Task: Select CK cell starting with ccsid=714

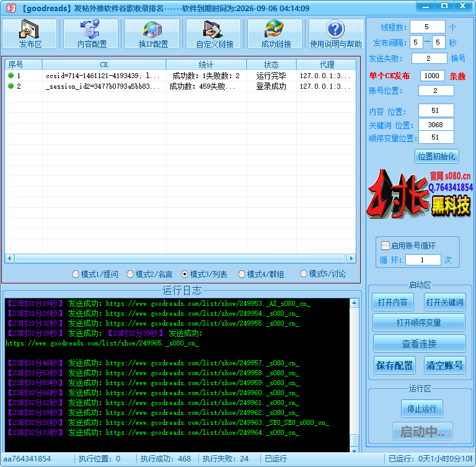Action: click(x=104, y=76)
